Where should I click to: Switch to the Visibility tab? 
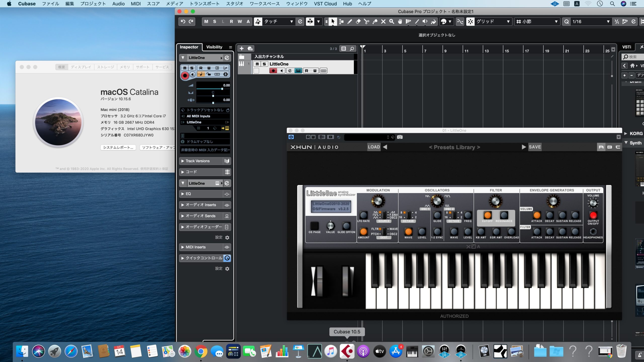tap(214, 47)
